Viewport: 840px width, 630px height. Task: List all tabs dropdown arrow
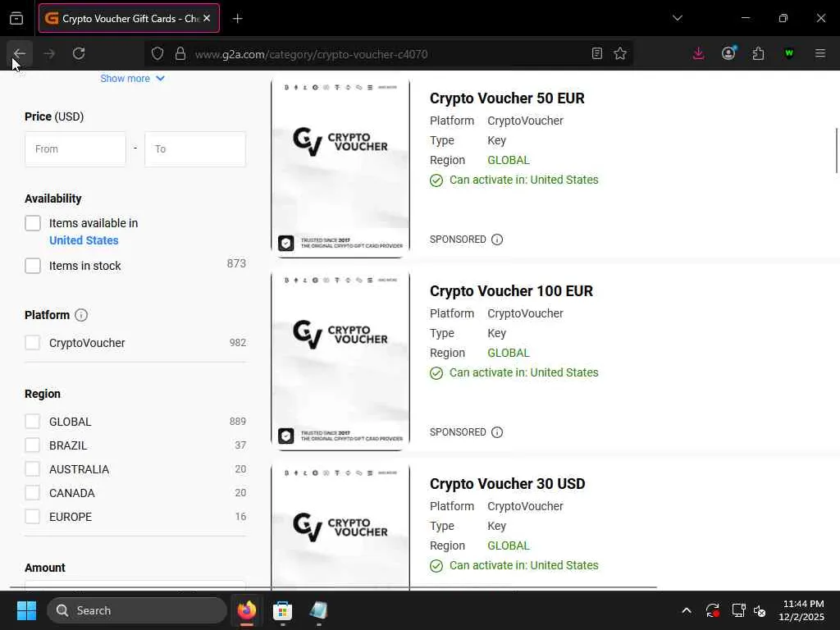(677, 18)
